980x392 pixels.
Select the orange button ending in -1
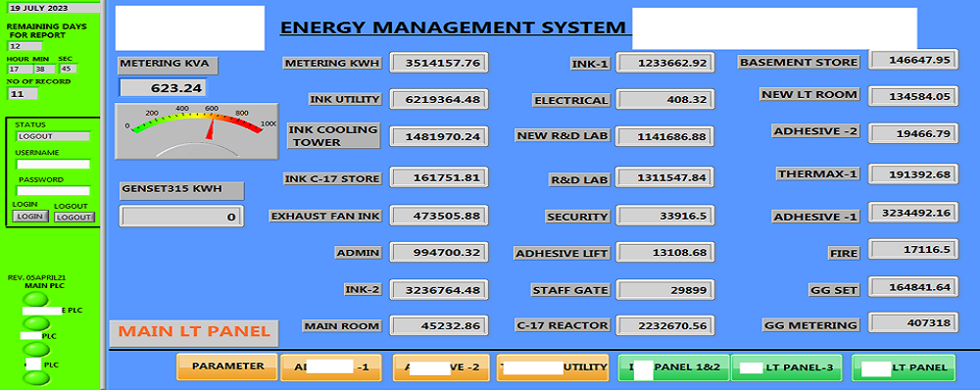click(331, 367)
